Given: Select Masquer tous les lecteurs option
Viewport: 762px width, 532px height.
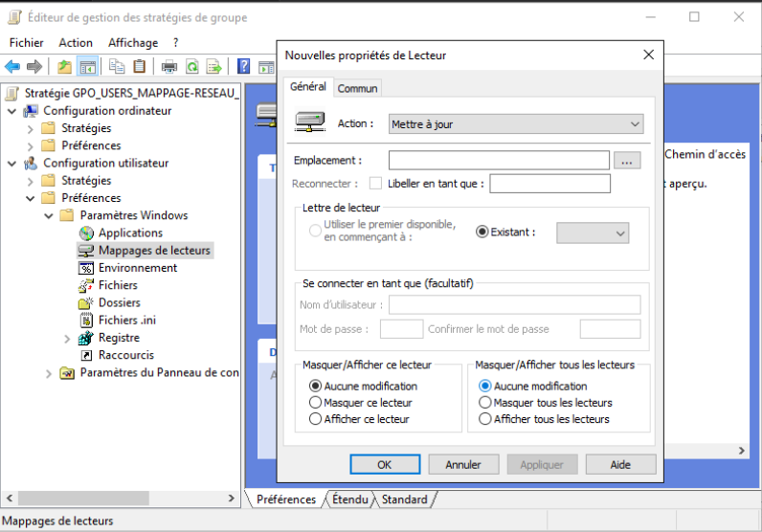Looking at the screenshot, I should (484, 402).
